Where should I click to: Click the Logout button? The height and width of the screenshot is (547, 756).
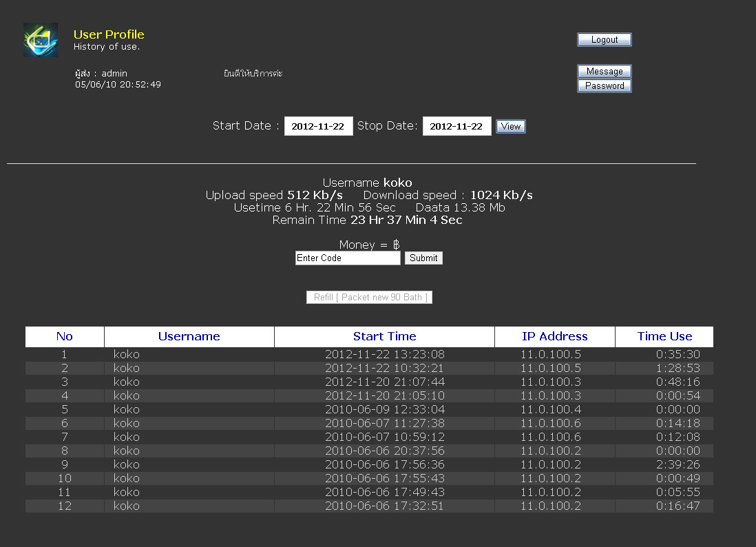click(x=604, y=39)
